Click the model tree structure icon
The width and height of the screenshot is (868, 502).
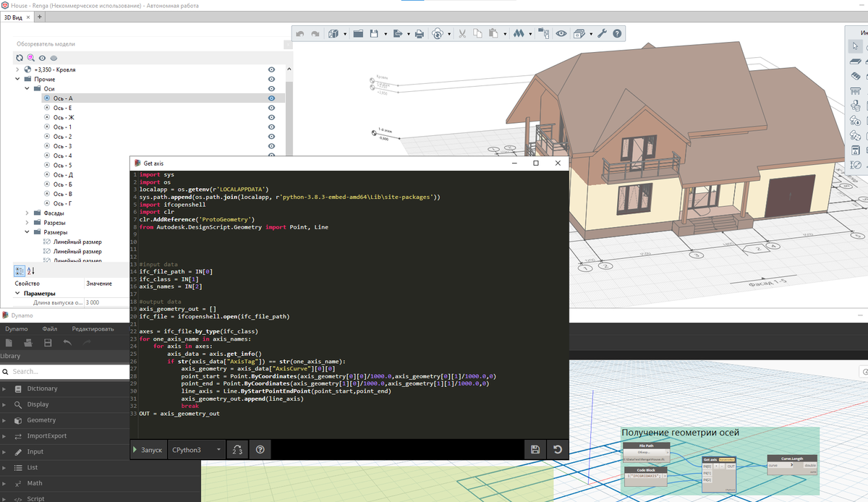543,34
